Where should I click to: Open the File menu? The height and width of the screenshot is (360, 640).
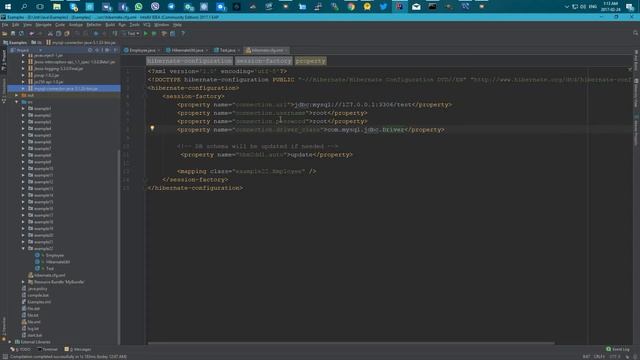point(5,25)
